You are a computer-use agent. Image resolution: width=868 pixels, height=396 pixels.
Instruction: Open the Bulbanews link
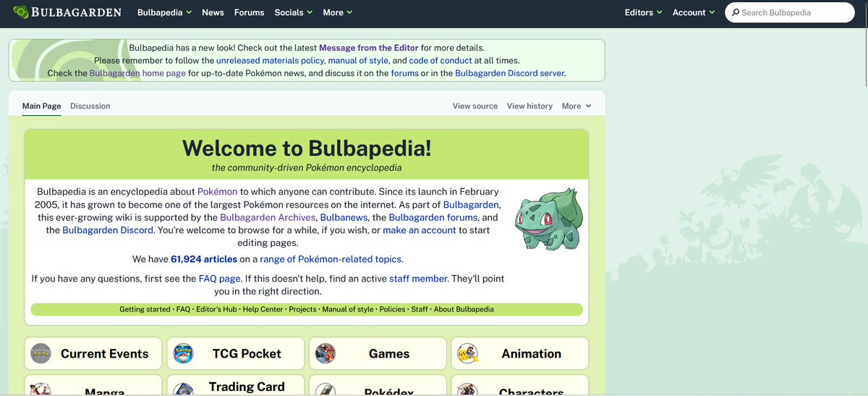(344, 217)
